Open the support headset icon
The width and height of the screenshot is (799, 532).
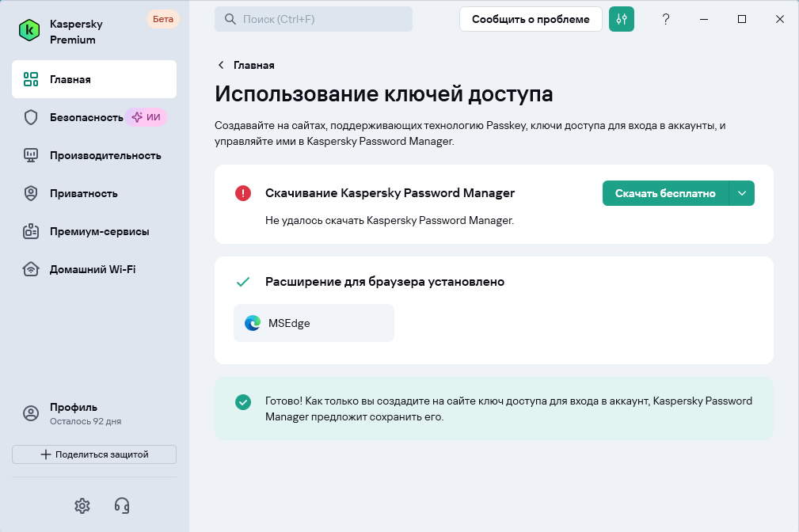[x=121, y=505]
